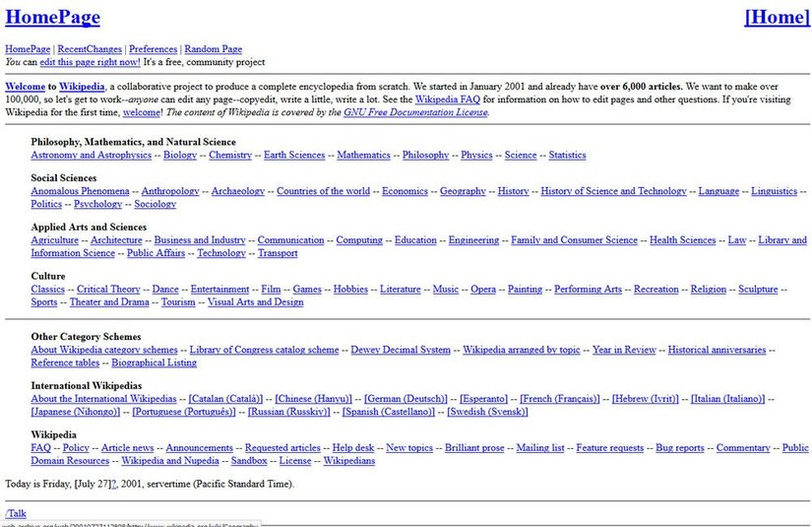The image size is (812, 527).
Task: Open the [Home] link at top right
Action: (x=776, y=17)
